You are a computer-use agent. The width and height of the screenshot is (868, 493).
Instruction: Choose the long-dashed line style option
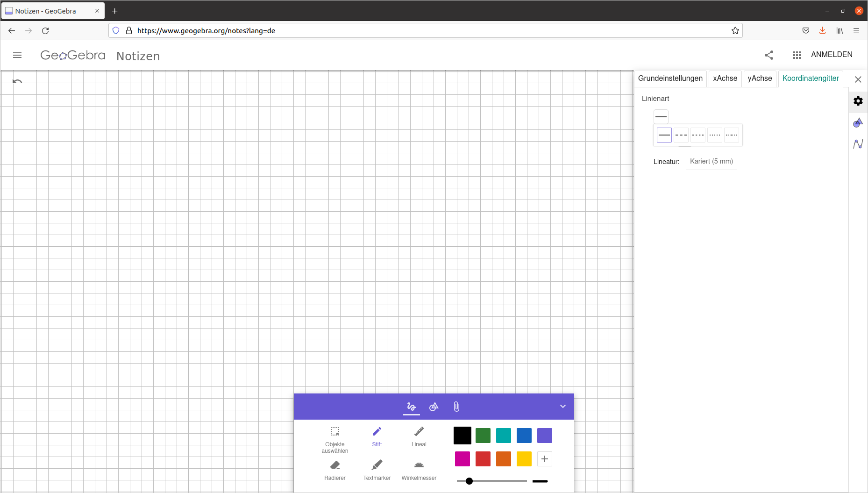pos(681,135)
